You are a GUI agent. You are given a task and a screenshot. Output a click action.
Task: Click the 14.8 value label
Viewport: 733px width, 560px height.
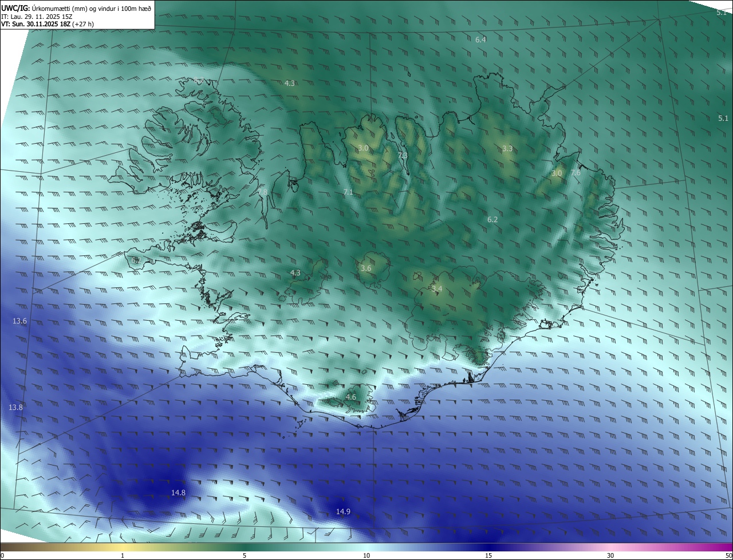[178, 492]
